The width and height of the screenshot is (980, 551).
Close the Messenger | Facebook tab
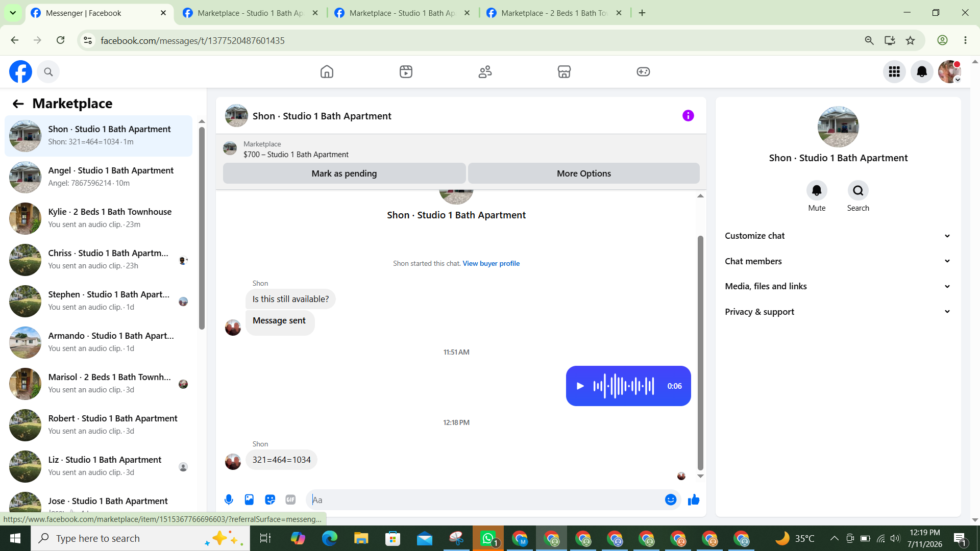coord(163,13)
